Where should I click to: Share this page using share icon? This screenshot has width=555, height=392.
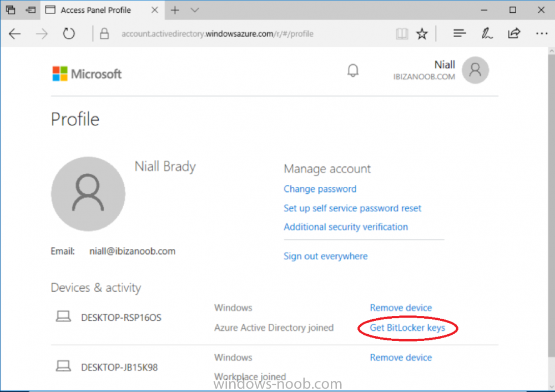(514, 33)
